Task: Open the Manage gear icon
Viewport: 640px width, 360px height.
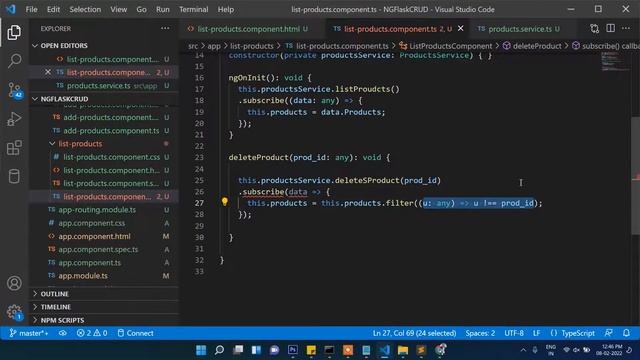Action: (14, 312)
